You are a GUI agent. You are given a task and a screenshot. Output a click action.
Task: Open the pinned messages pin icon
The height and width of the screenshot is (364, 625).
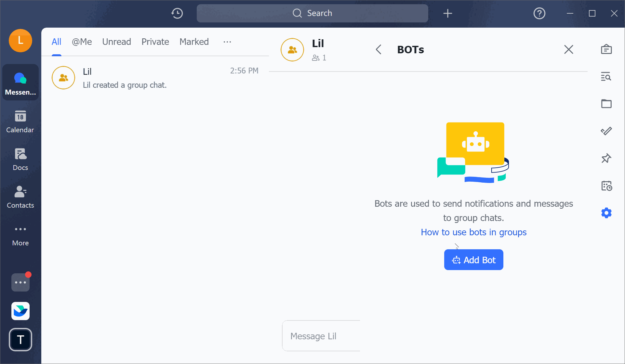click(x=606, y=158)
